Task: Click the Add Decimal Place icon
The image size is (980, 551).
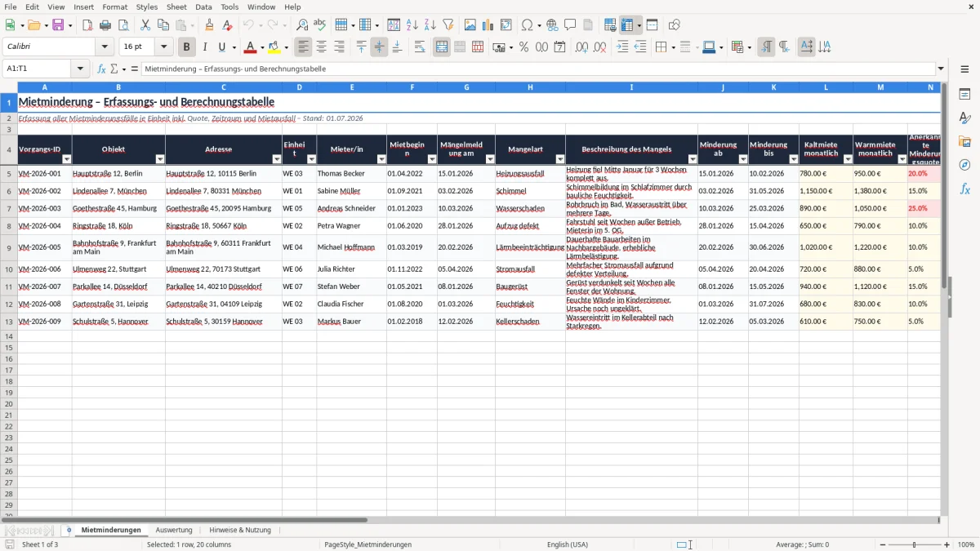Action: pyautogui.click(x=581, y=47)
